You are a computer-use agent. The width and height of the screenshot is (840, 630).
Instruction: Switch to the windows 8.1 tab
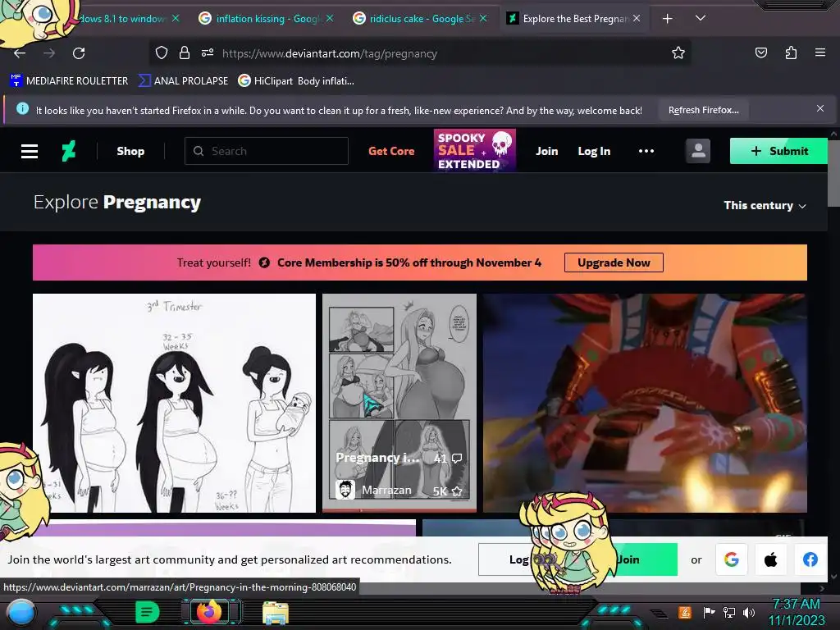tap(123, 19)
